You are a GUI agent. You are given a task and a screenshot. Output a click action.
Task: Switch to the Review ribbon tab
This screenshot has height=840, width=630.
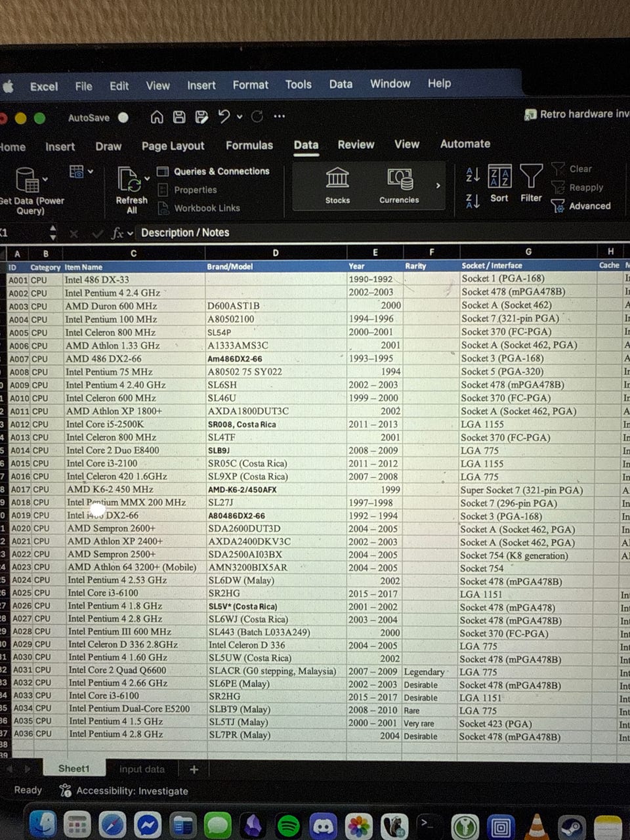356,144
